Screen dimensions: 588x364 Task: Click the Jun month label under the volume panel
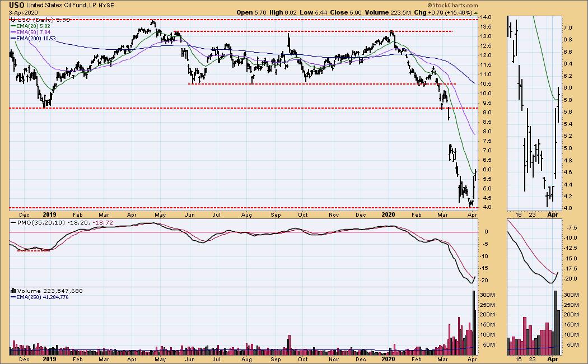pos(190,359)
